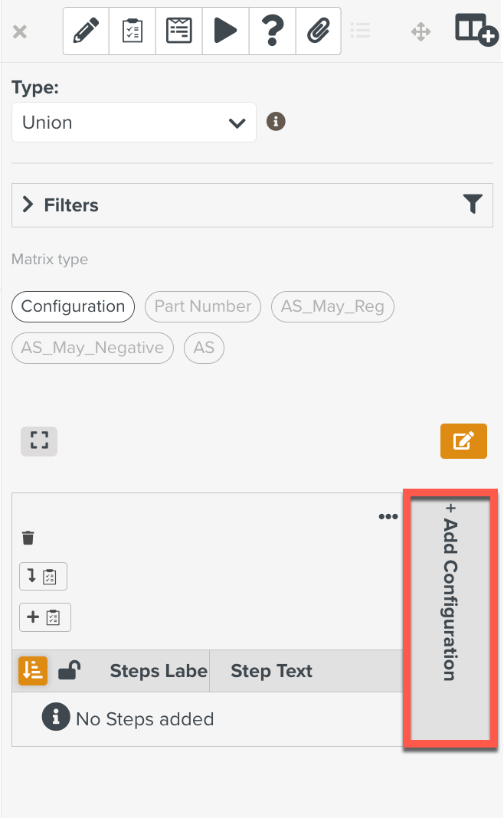Image resolution: width=504 pixels, height=818 pixels.
Task: Toggle the unlock padlock icon in steps header
Action: point(70,671)
